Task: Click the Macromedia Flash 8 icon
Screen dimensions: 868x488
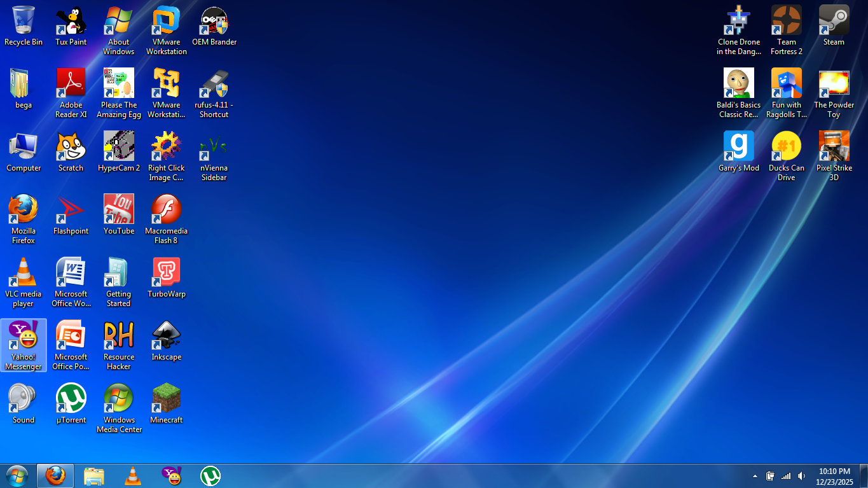Action: click(166, 211)
